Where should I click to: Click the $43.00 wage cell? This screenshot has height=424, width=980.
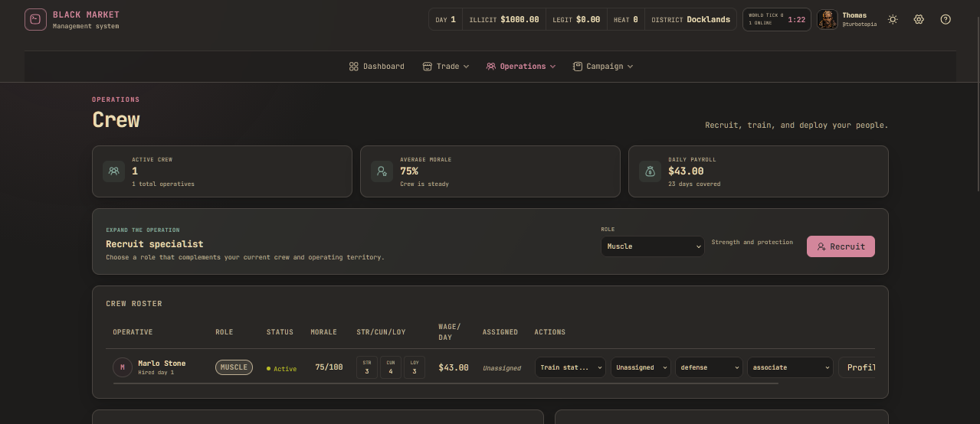click(454, 367)
